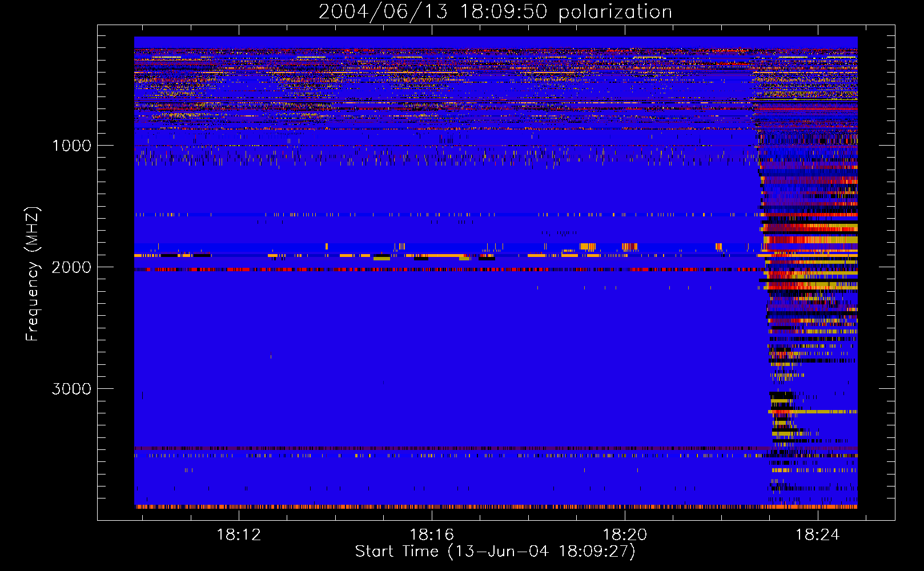Click the 18:24 time tick label

pos(818,534)
